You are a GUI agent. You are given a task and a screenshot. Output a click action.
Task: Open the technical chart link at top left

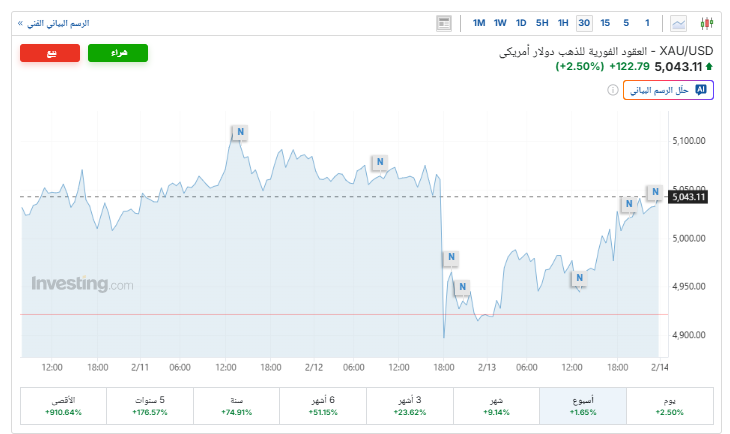pyautogui.click(x=54, y=22)
